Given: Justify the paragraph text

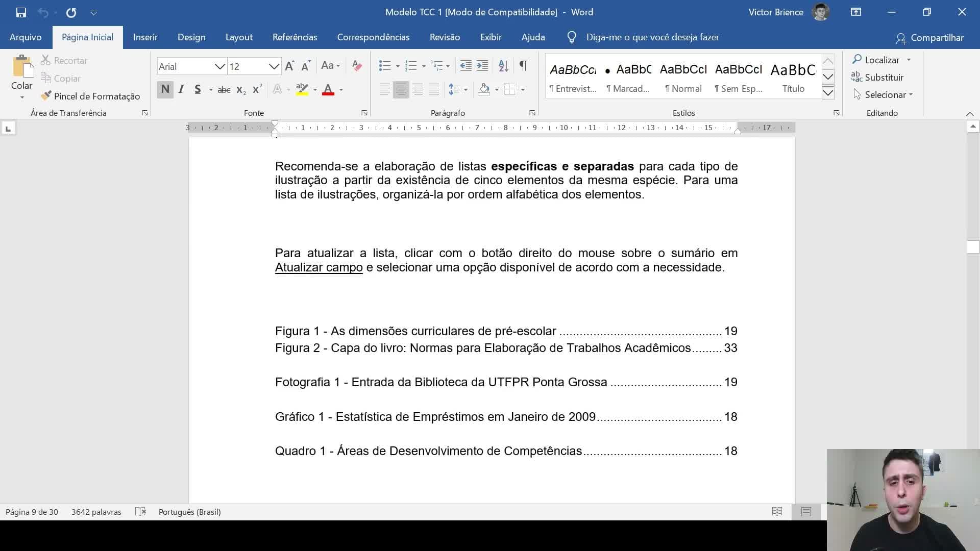Looking at the screenshot, I should coord(434,90).
